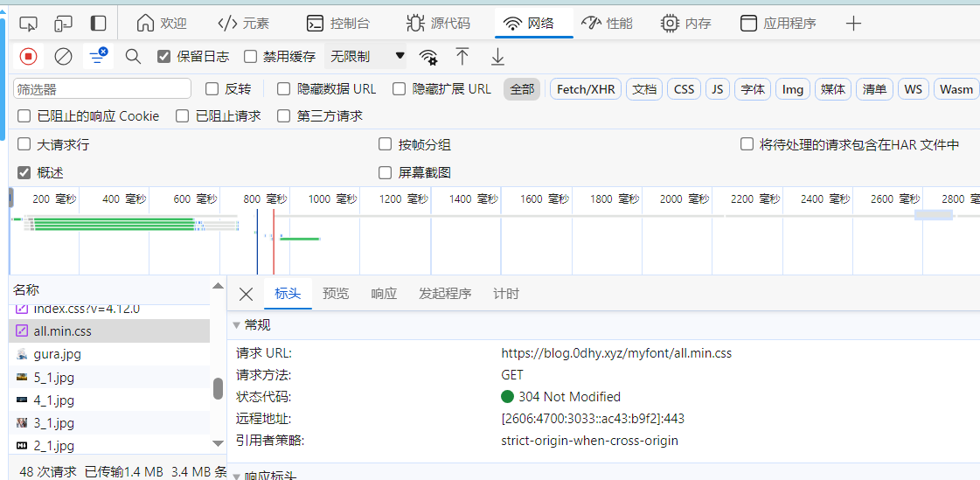Click the 筛选器 filter input field
This screenshot has height=480, width=980.
pyautogui.click(x=102, y=89)
